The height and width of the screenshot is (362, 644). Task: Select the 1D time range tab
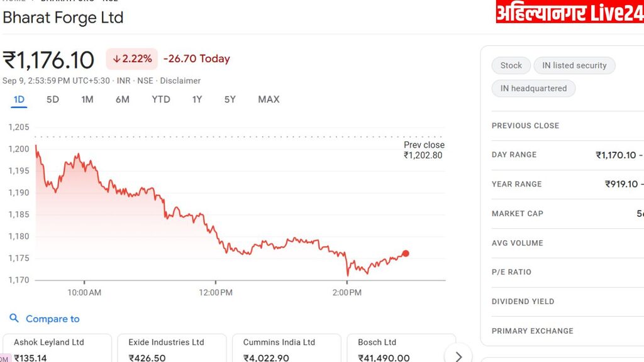(19, 99)
